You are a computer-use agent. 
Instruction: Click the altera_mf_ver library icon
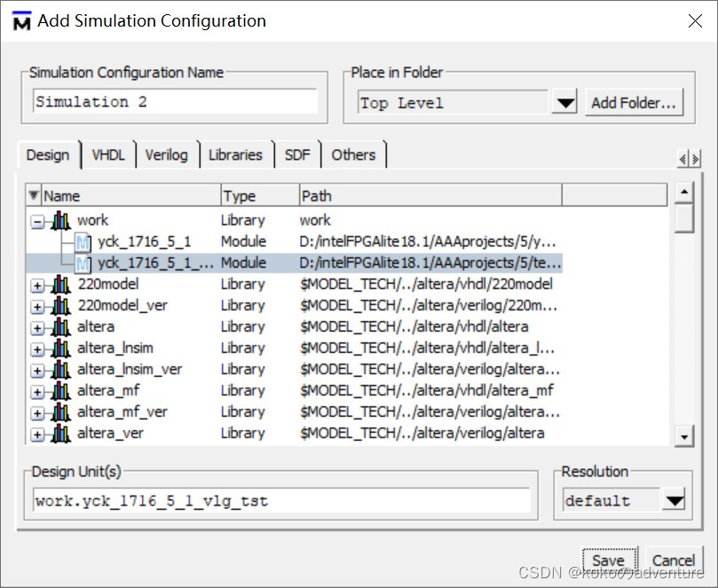click(x=61, y=412)
